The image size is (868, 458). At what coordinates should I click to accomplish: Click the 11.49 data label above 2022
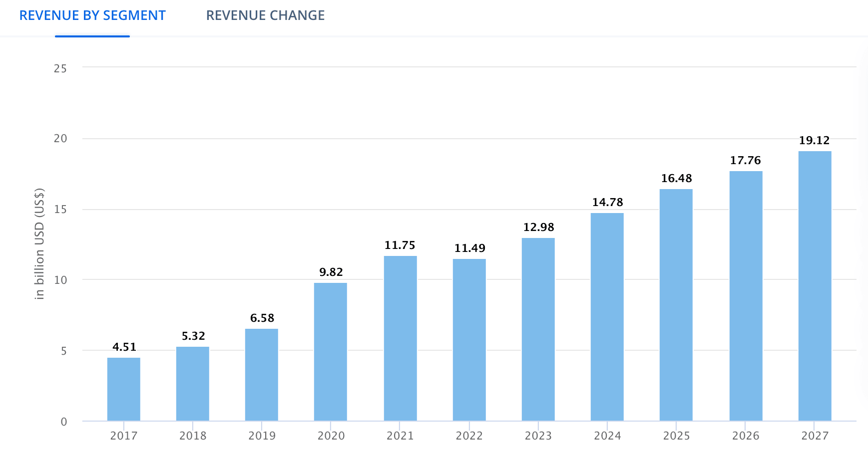(469, 248)
